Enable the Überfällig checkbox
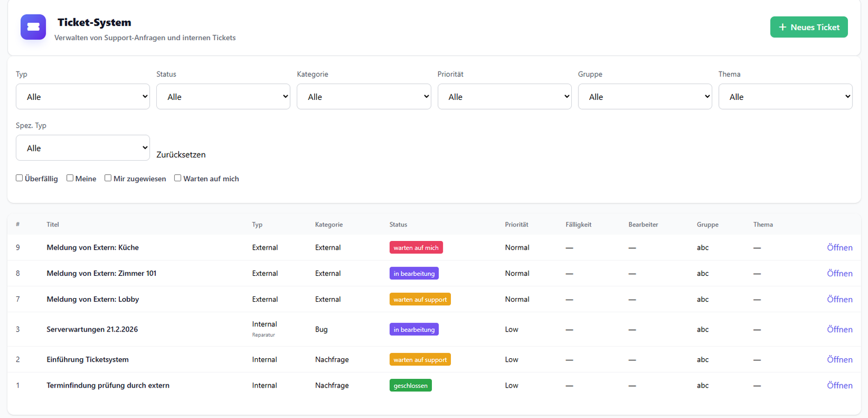Screen dimensions: 868x418 point(20,178)
